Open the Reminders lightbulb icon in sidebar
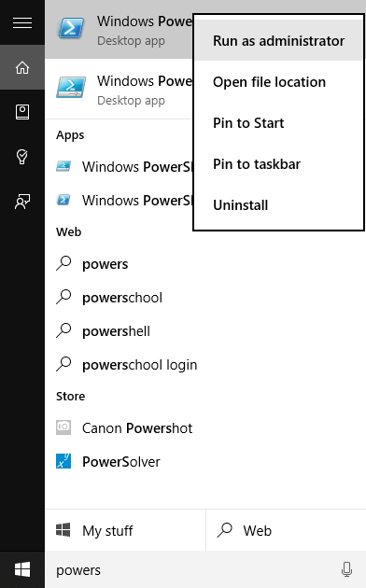366x588 pixels. [x=22, y=157]
